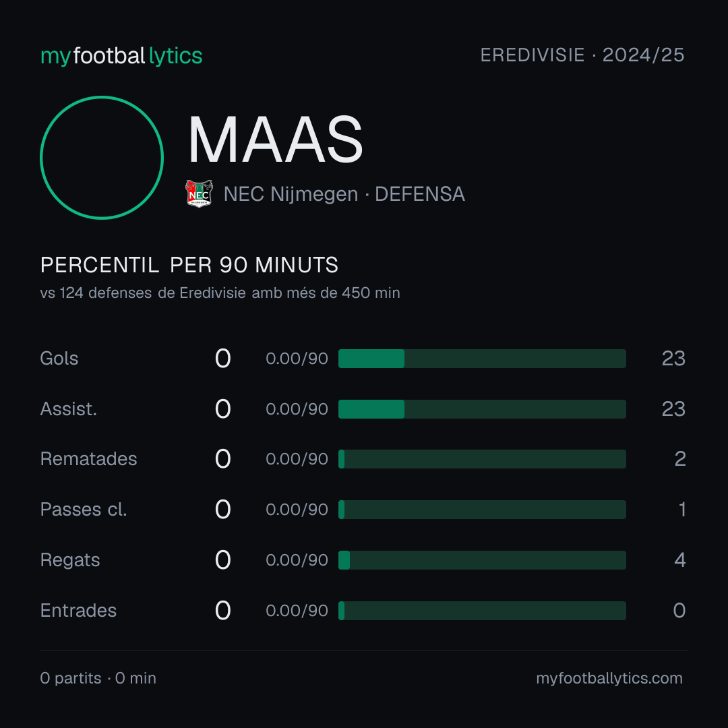
Task: Click the Passes cl. percentile bar
Action: click(482, 510)
